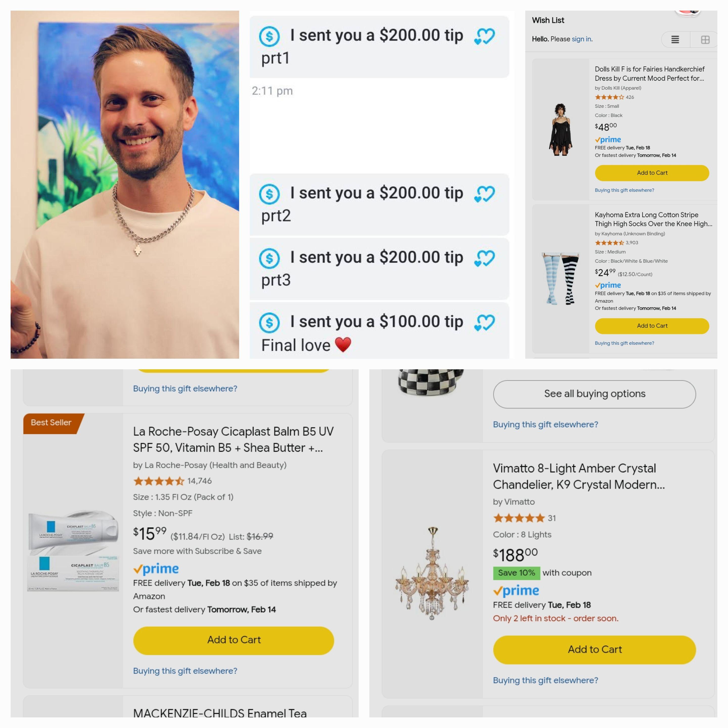
Task: Open the striped thigh high socks thumbnail
Action: [560, 279]
